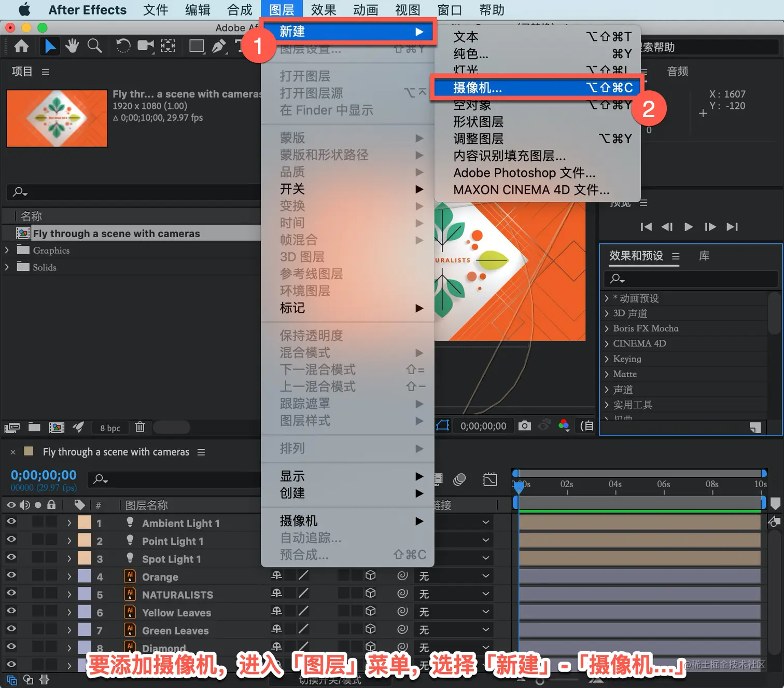Select the Hand tool
Viewport: 784px width, 688px height.
(72, 47)
